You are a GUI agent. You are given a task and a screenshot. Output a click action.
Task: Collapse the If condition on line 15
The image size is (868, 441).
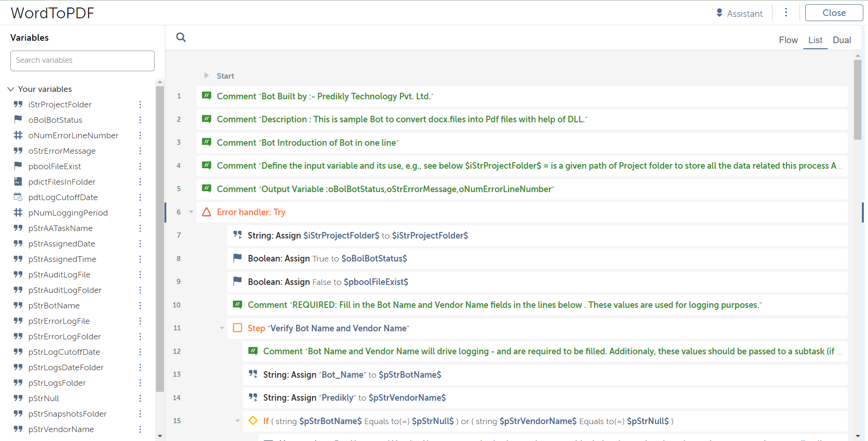[x=237, y=421]
